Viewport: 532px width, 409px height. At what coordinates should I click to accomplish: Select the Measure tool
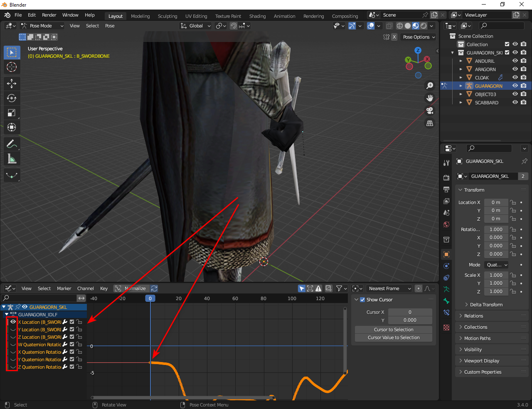tap(12, 159)
